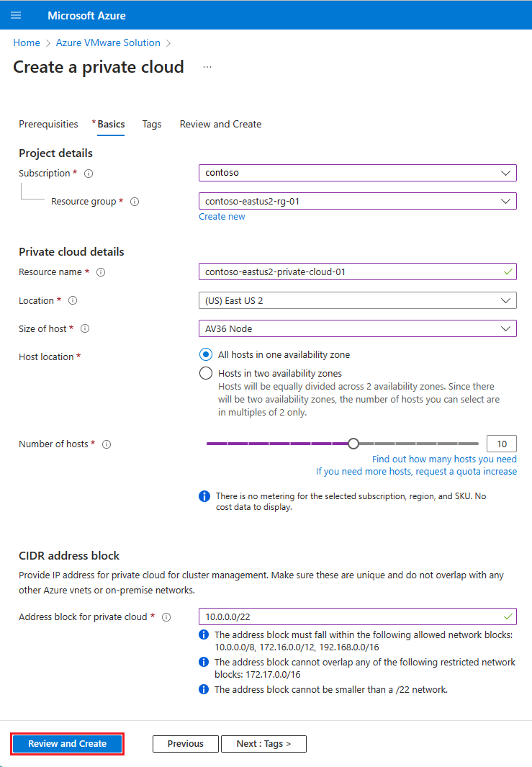Click the Address block info tooltip icon

click(x=166, y=617)
